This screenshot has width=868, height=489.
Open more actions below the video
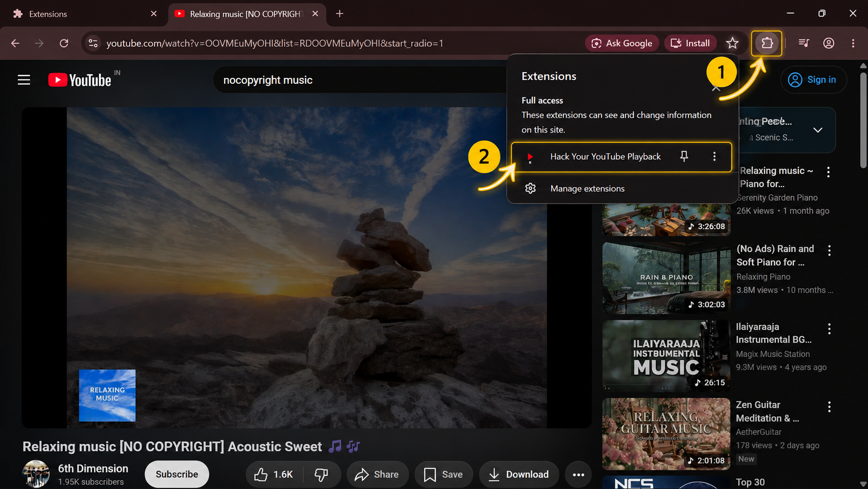point(578,474)
